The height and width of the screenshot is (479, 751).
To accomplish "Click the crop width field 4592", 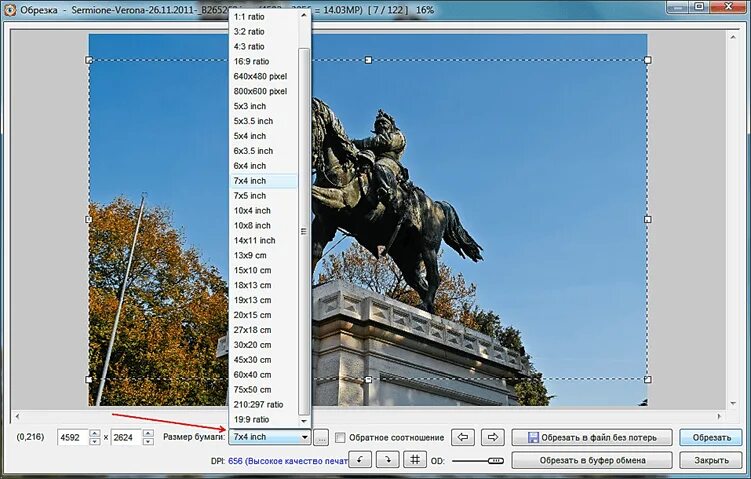I will [73, 437].
